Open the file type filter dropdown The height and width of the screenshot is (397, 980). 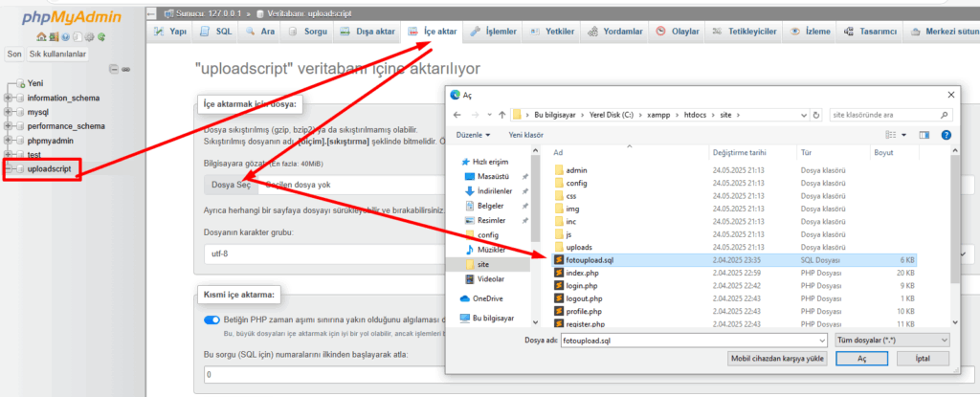892,340
